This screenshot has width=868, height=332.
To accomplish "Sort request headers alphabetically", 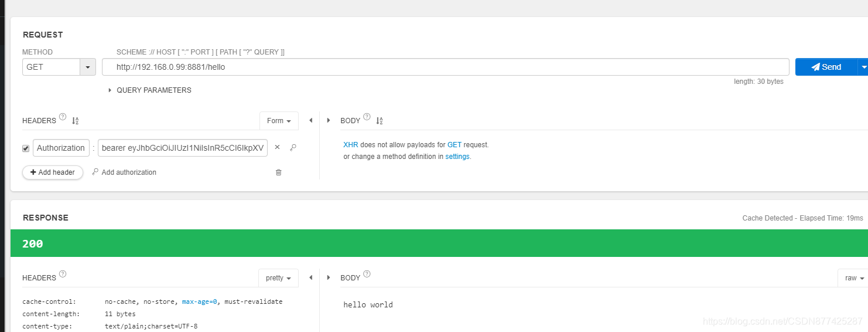I will point(75,121).
